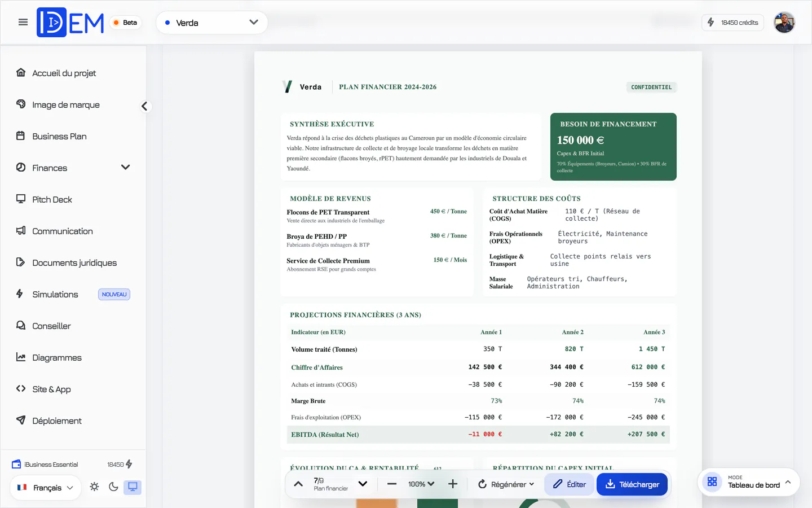The image size is (812, 508).
Task: Go to previous page with up chevron
Action: coord(298,484)
